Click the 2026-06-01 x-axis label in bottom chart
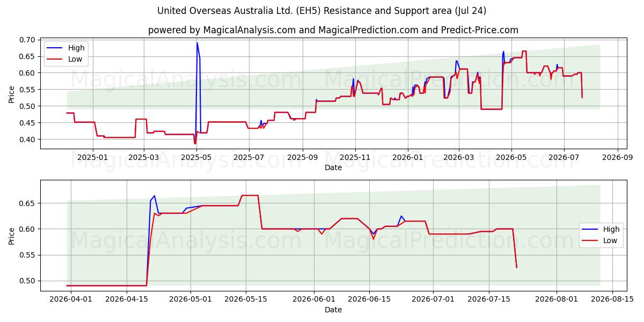 [313, 300]
